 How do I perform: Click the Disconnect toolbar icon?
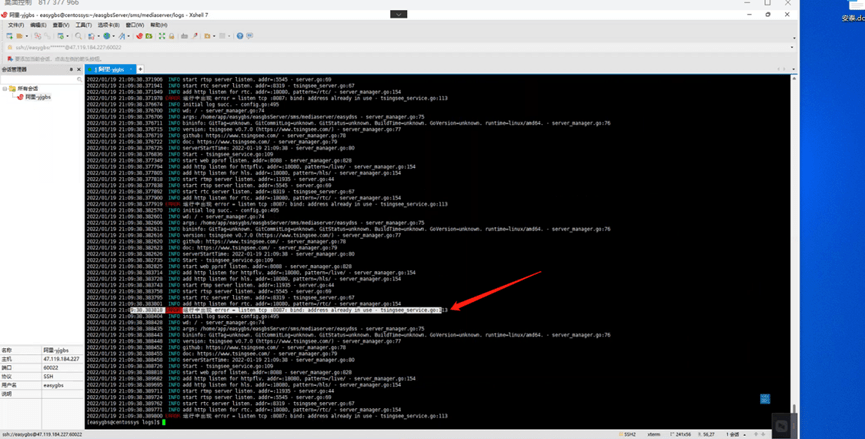click(38, 36)
